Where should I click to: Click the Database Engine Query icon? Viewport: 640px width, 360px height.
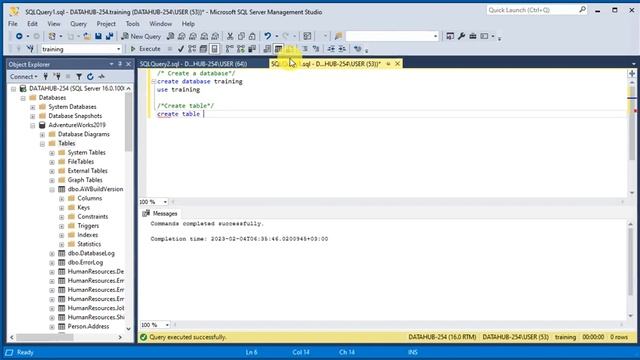click(171, 36)
